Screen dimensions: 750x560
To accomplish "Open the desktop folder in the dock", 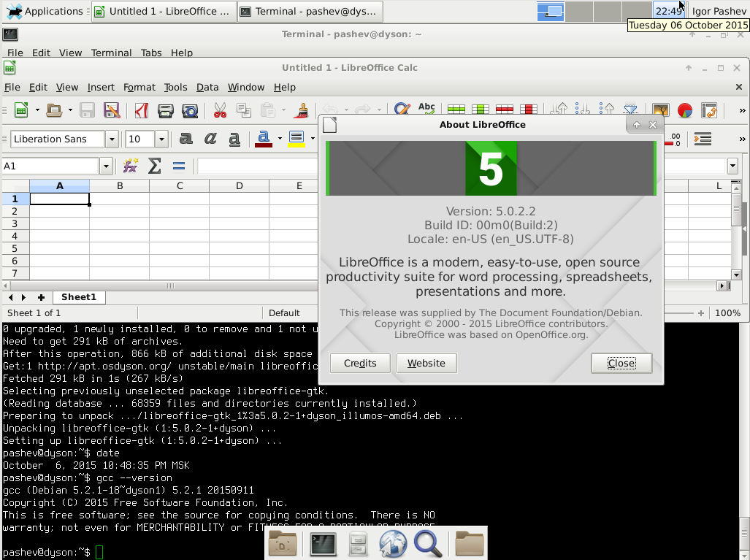I will point(283,544).
